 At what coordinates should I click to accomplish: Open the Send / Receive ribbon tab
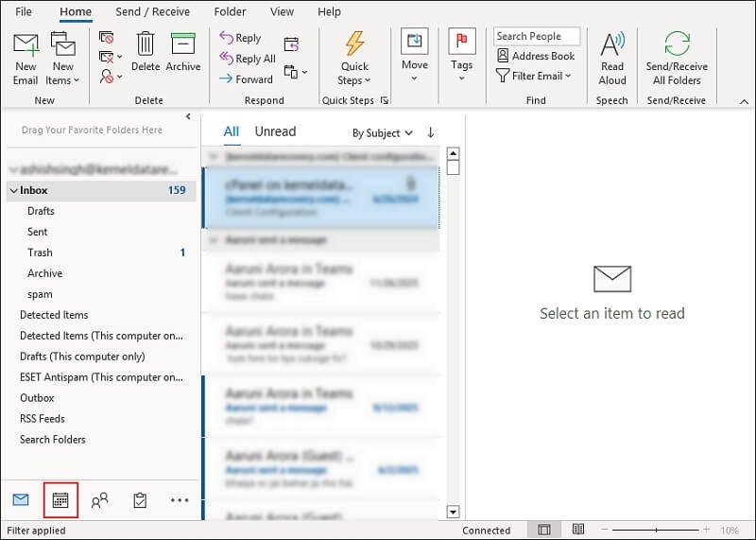(152, 12)
